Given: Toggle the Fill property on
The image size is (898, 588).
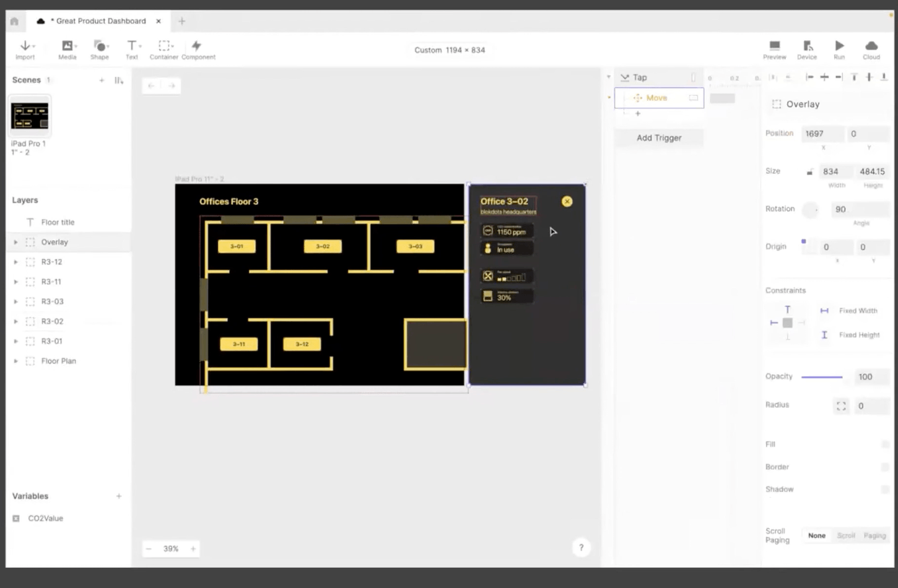Looking at the screenshot, I should pos(885,444).
